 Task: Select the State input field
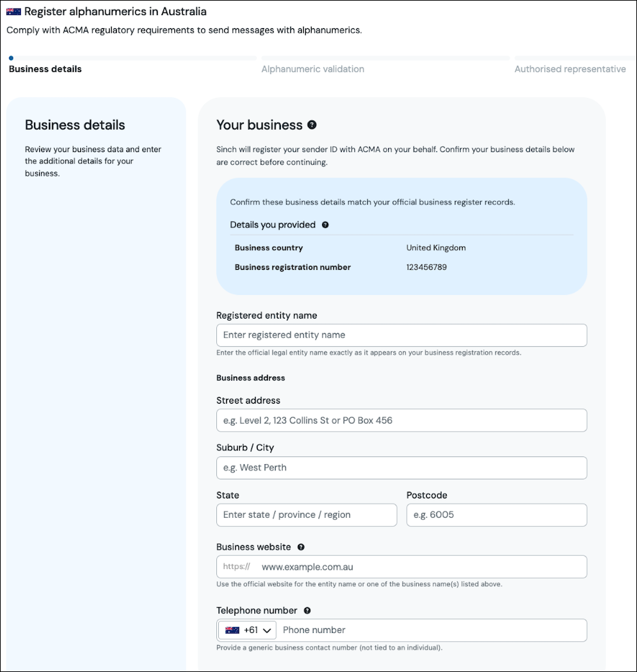pos(306,515)
